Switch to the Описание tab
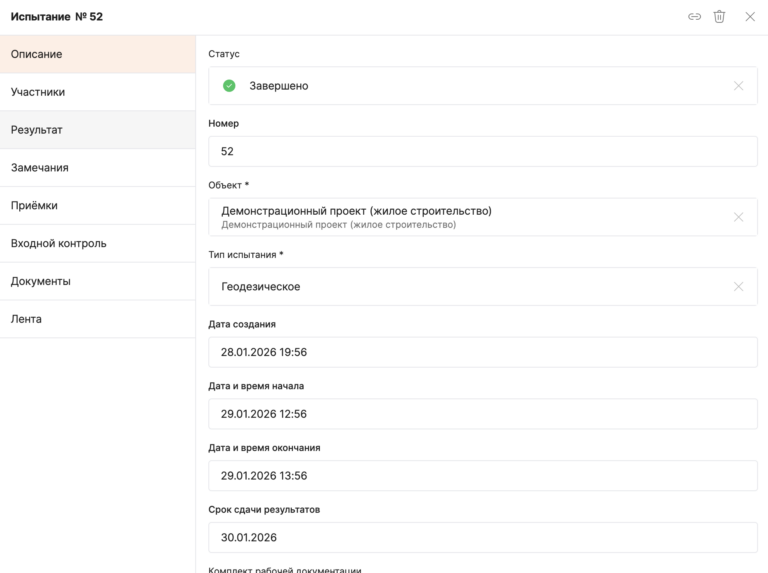 point(97,54)
